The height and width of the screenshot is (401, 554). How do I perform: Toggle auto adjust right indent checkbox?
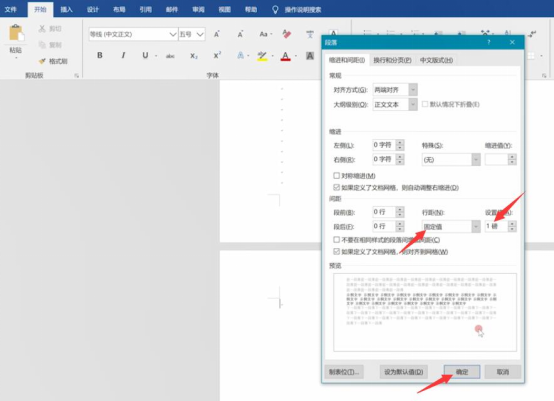pos(336,187)
